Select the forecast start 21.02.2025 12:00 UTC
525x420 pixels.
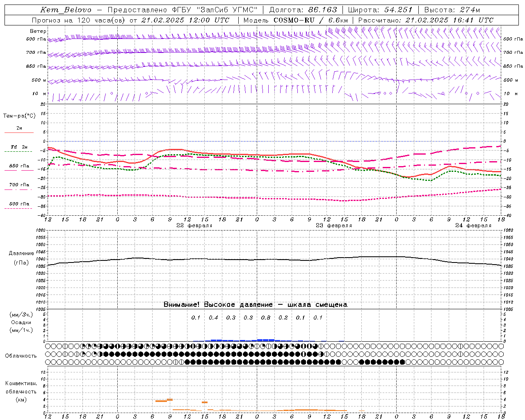(185, 20)
